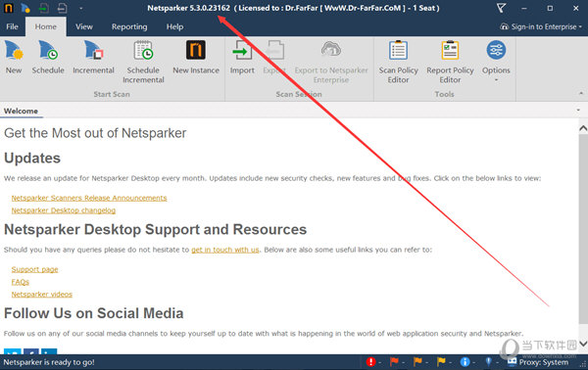The height and width of the screenshot is (370, 588).
Task: Click the proxy icon in status bar
Action: [512, 362]
